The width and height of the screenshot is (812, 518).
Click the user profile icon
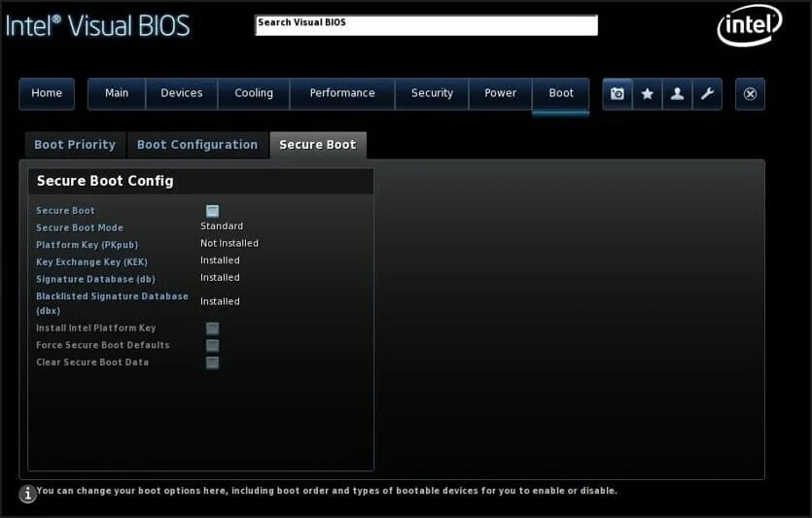[677, 94]
